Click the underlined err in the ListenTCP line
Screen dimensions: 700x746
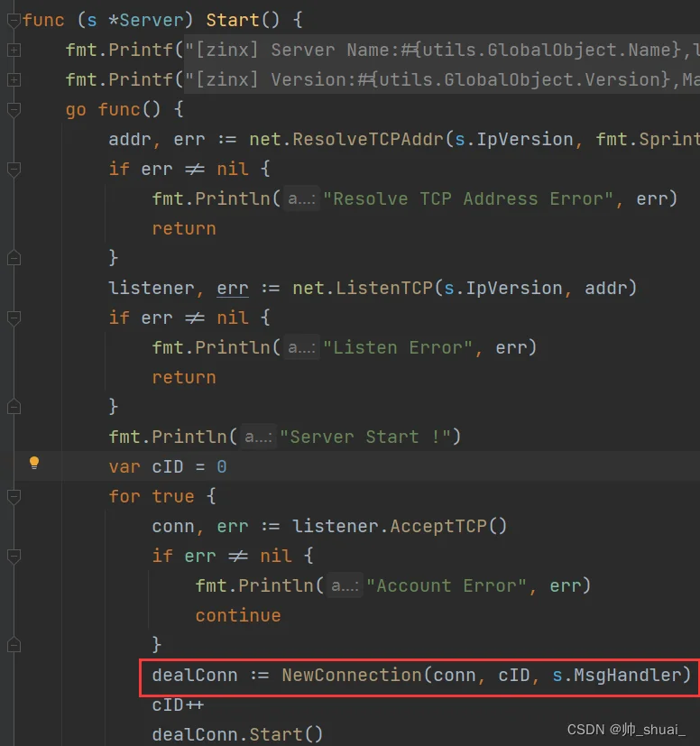tap(233, 289)
